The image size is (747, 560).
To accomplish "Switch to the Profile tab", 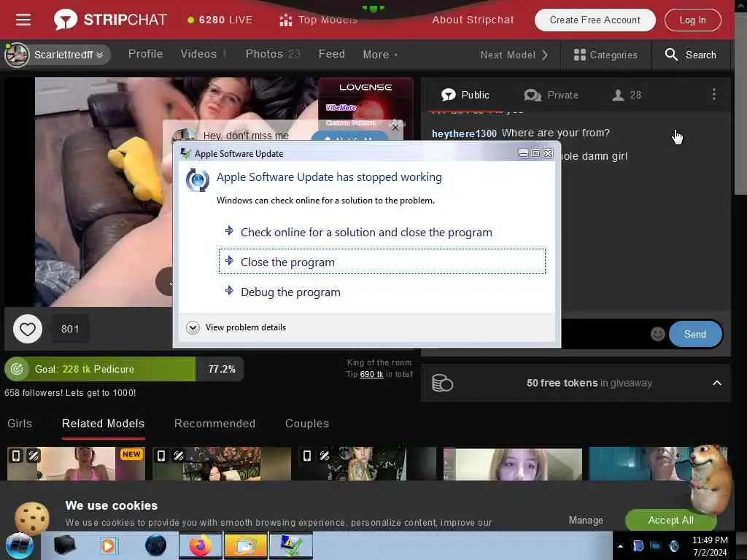I will (145, 54).
